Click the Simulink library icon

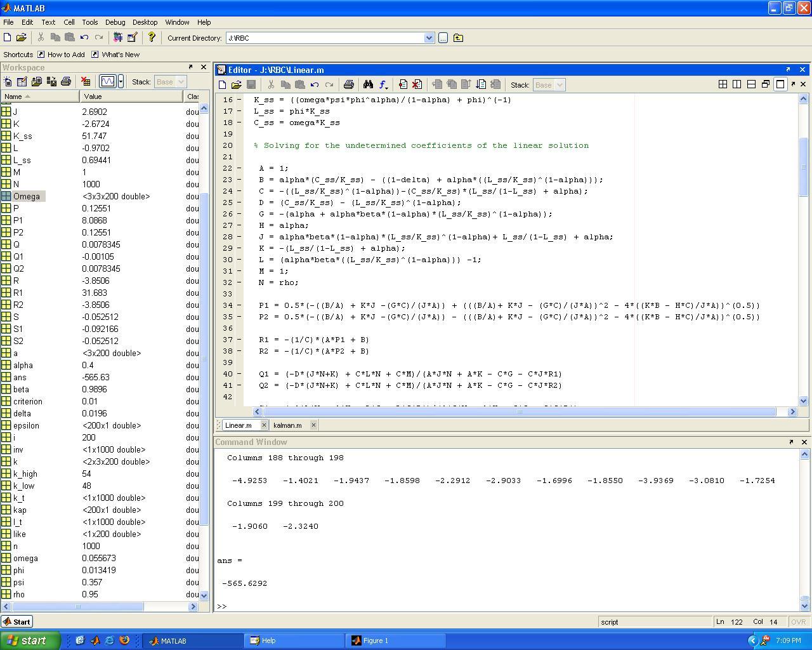point(117,38)
